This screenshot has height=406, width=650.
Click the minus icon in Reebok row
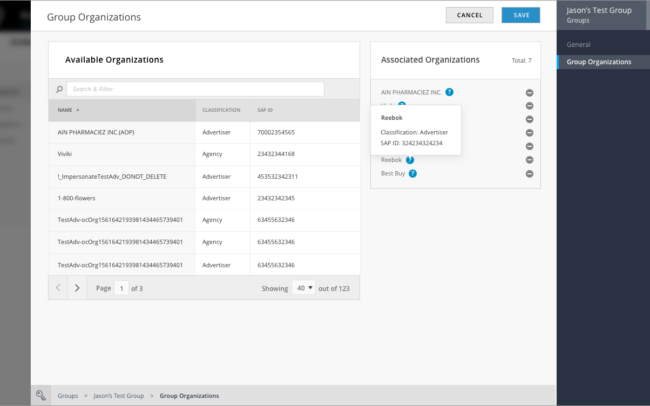[x=529, y=160]
